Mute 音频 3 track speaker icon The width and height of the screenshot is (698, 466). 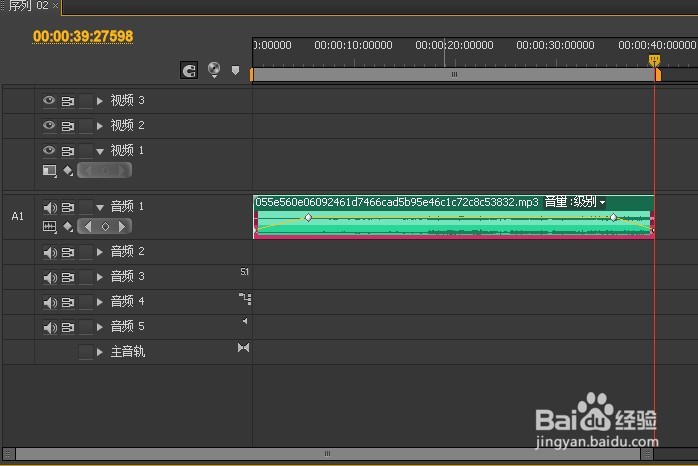(x=50, y=277)
